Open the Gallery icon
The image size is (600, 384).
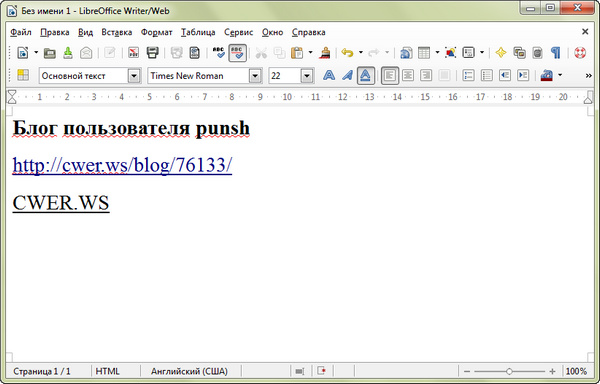(519, 53)
